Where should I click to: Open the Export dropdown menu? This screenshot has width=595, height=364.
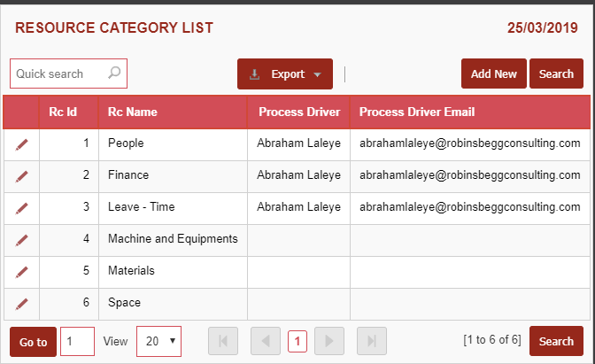[x=285, y=74]
